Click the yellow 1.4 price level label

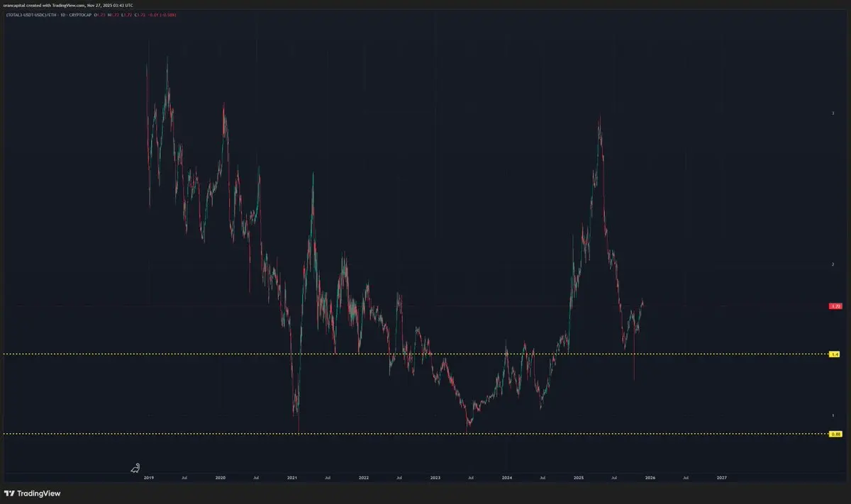click(835, 353)
